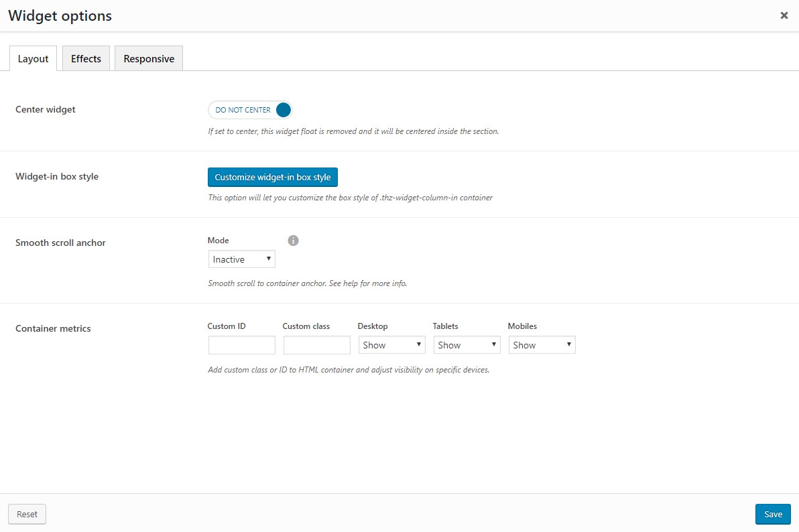Screen dimensions: 799x532
Task: Close the Widget options dialog
Action: (784, 15)
